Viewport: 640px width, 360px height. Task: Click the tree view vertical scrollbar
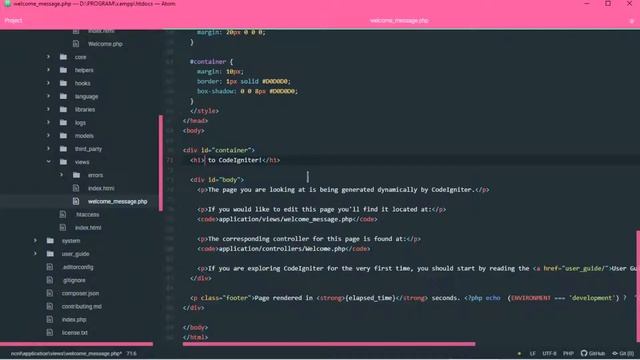pos(161,163)
